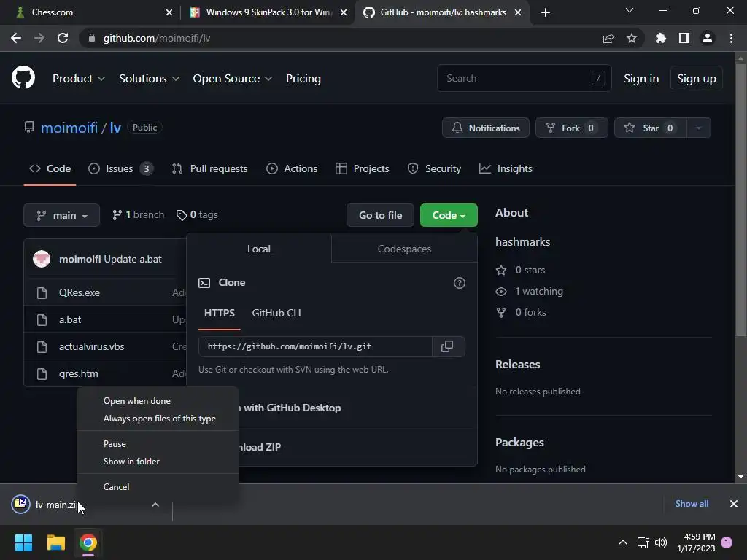Expand the Open Source menu
Image resolution: width=747 pixels, height=560 pixels.
[x=233, y=78]
